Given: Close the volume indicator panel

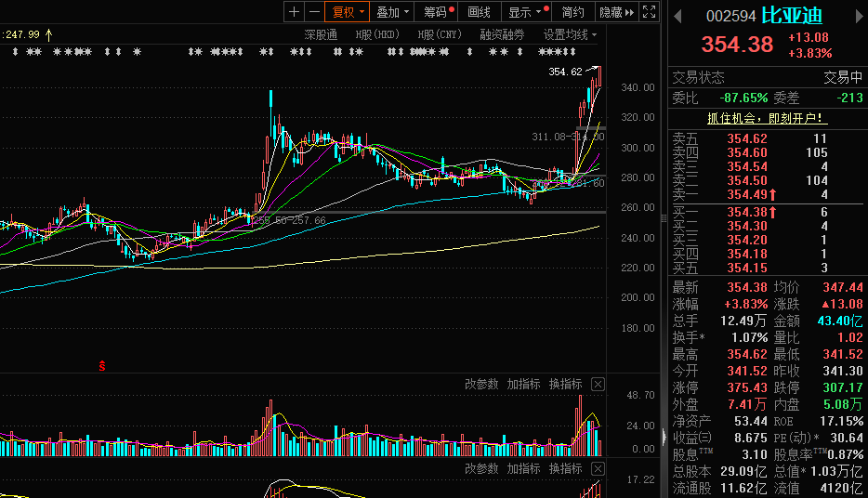Looking at the screenshot, I should tap(598, 384).
